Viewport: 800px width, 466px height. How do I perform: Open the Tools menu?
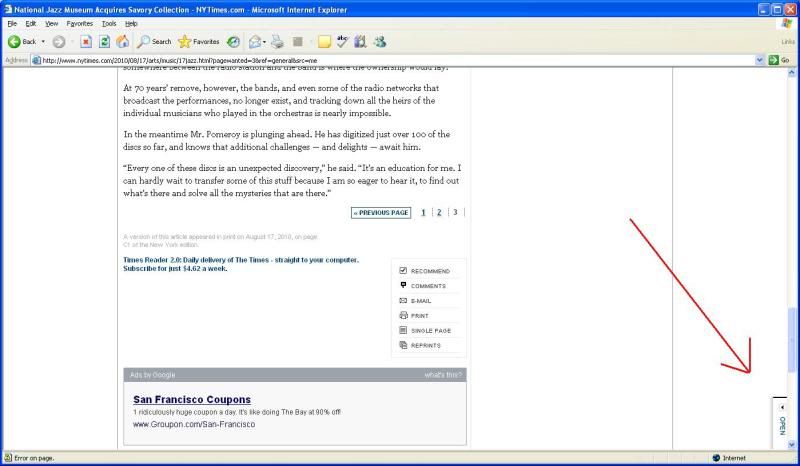coord(109,23)
